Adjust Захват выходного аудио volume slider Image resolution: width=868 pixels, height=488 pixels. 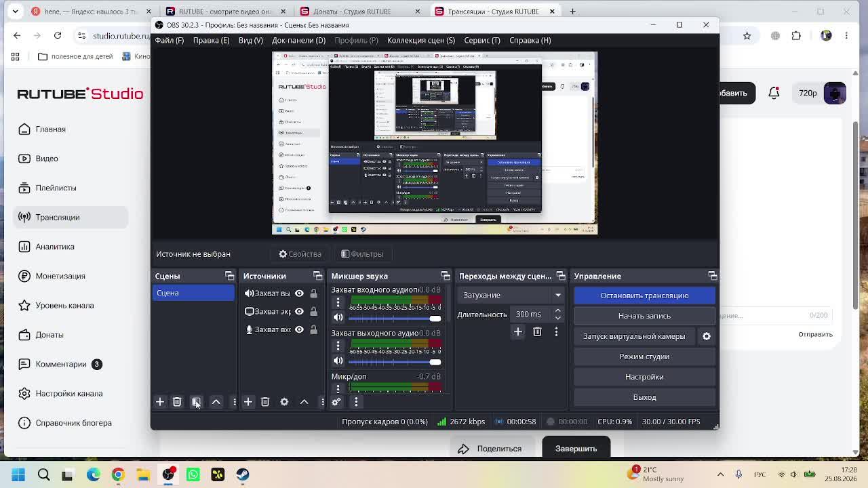[395, 361]
